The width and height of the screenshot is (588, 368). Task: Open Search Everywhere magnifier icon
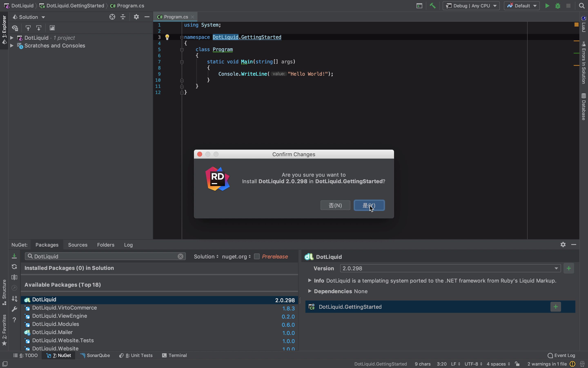(x=581, y=6)
